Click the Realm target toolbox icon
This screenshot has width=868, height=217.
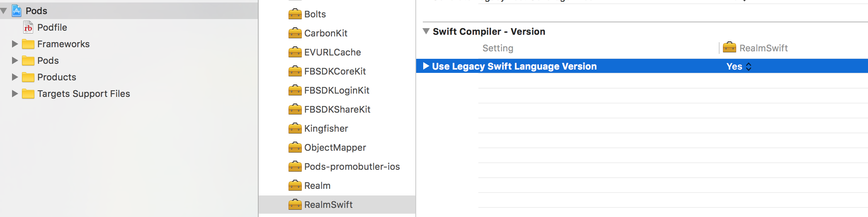pyautogui.click(x=295, y=186)
